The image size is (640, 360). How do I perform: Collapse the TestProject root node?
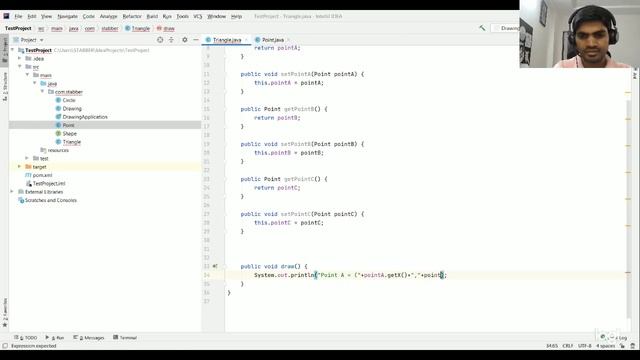tap(12, 50)
